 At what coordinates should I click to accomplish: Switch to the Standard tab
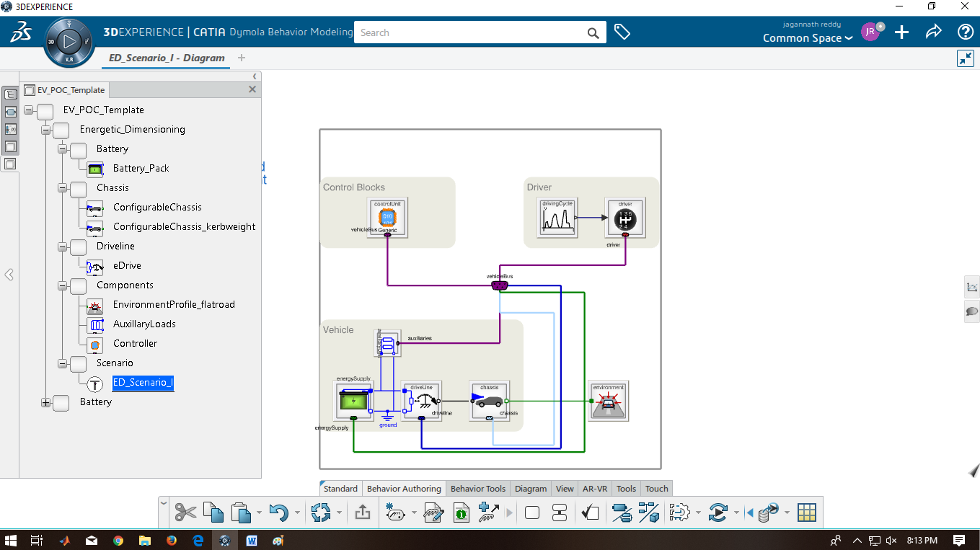tap(340, 489)
